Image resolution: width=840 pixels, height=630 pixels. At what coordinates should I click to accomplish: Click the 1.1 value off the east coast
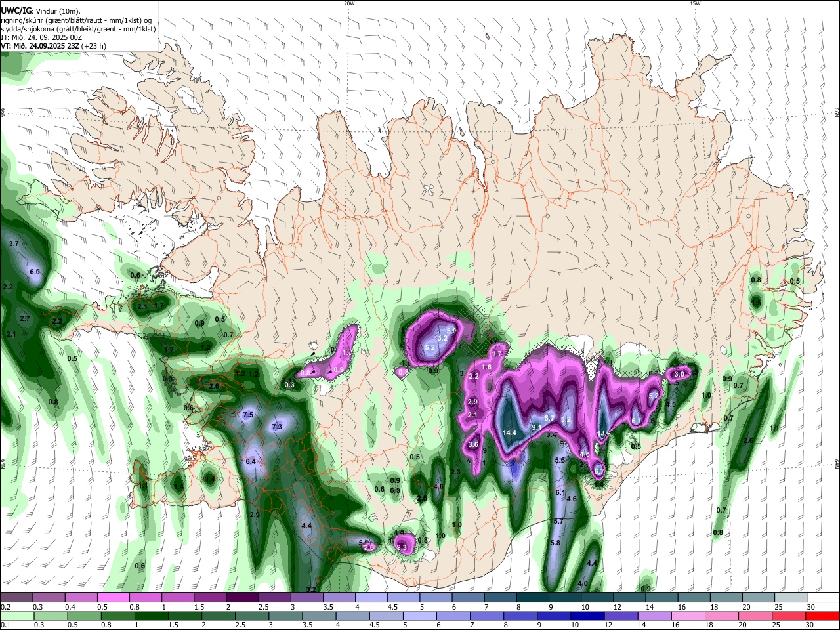coord(774,428)
